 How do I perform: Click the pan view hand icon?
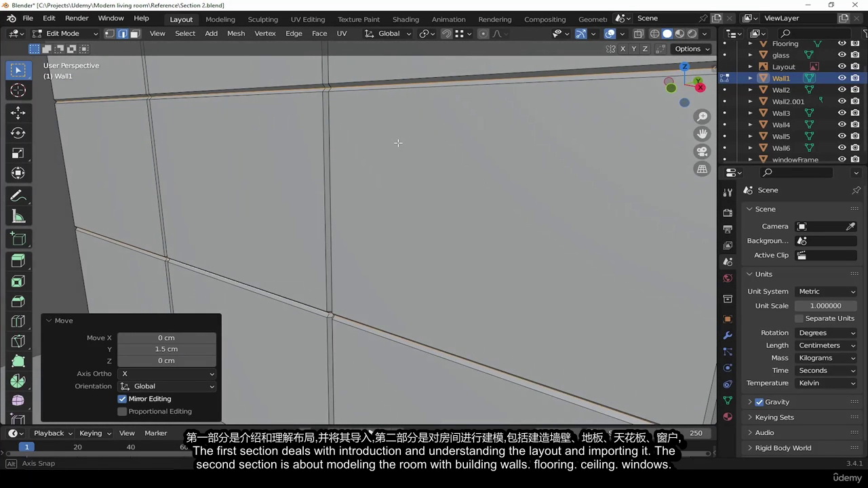[703, 134]
